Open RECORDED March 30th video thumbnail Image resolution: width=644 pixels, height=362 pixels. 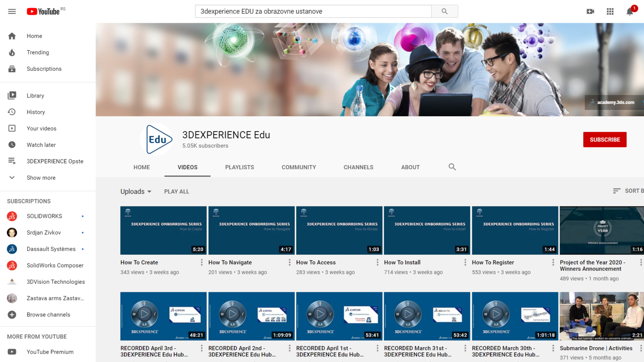[x=515, y=316]
